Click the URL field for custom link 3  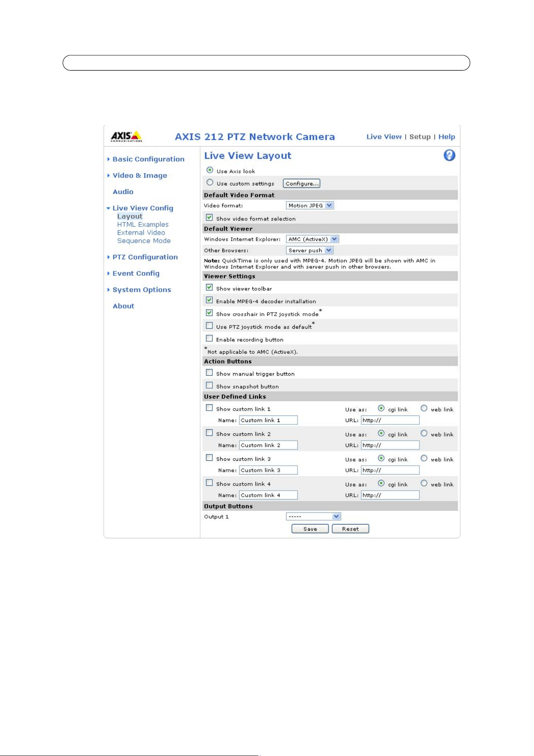click(390, 470)
